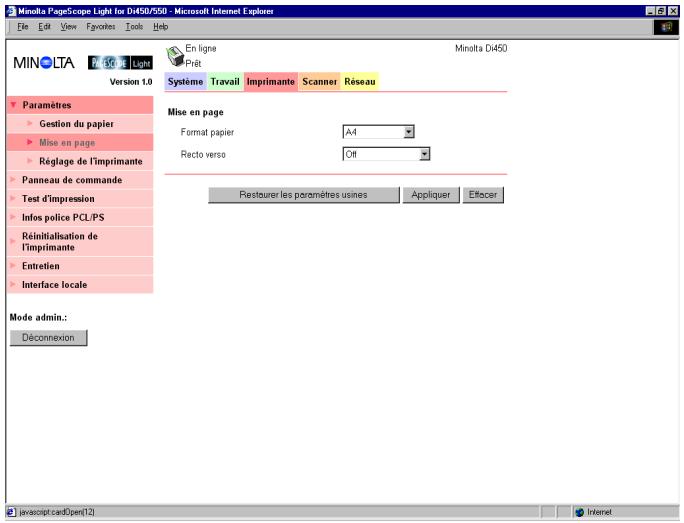Open the Favorites menu

[x=101, y=27]
